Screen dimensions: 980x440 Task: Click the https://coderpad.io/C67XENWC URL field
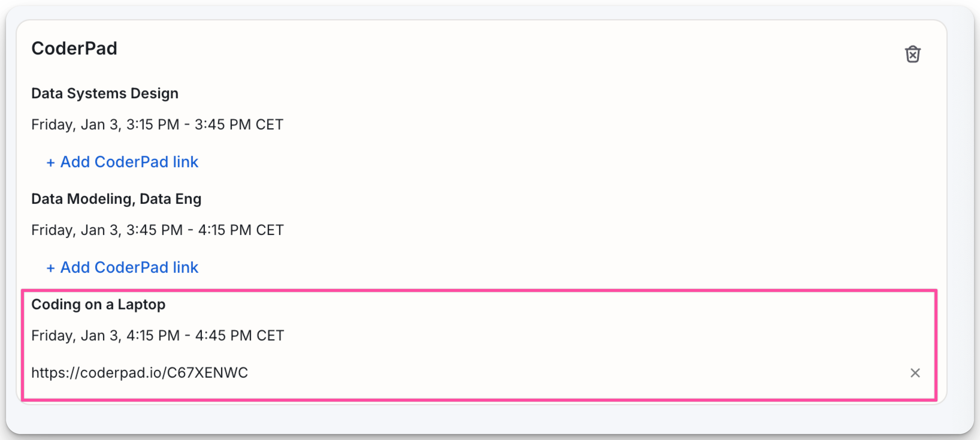click(140, 373)
